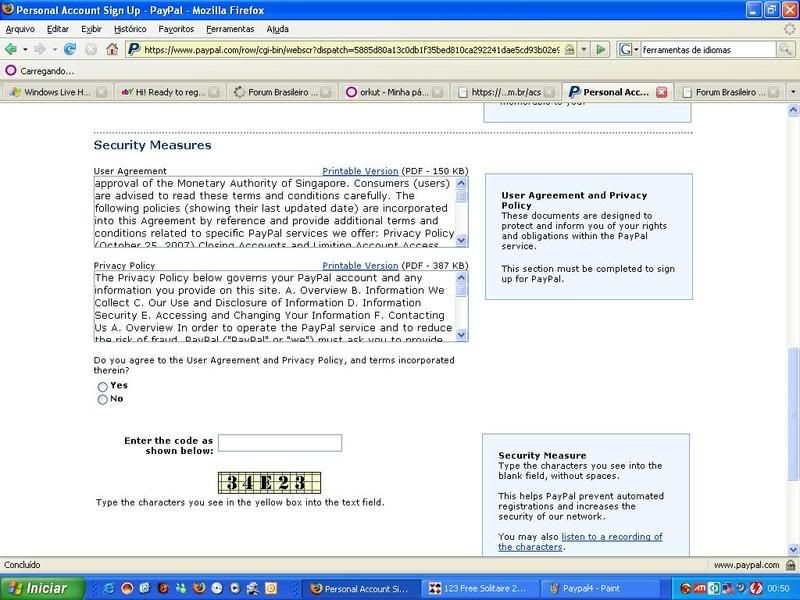Open the list all tabs dropdown
The width and height of the screenshot is (800, 600).
(793, 92)
